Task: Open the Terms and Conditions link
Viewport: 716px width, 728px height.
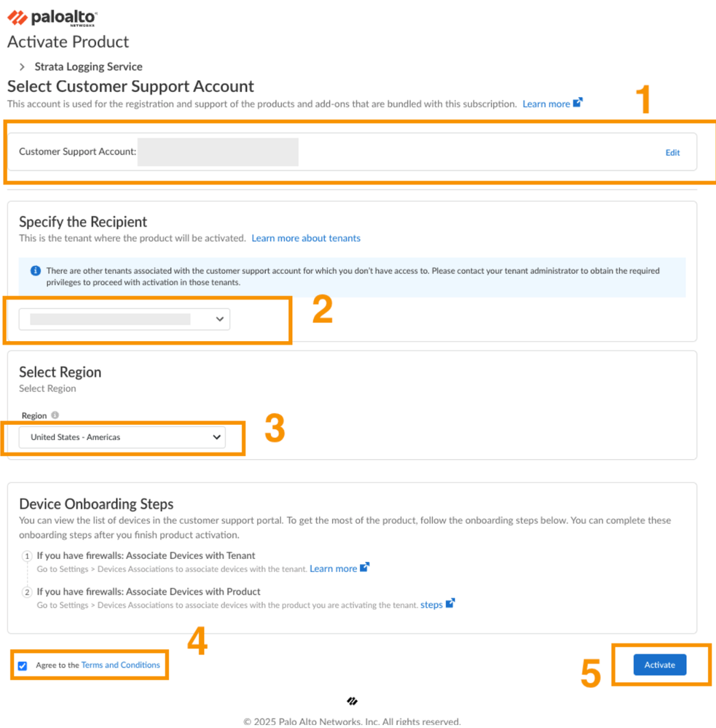Action: pyautogui.click(x=120, y=665)
